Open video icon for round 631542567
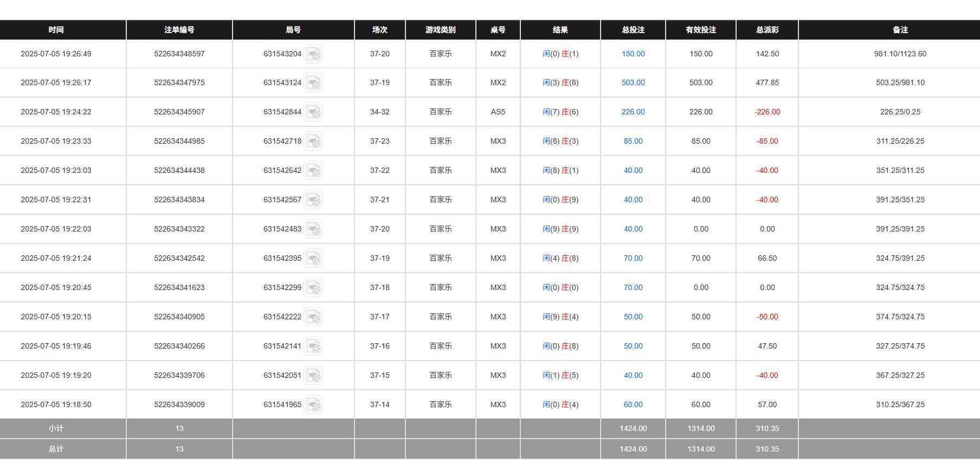This screenshot has width=980, height=476. click(313, 200)
